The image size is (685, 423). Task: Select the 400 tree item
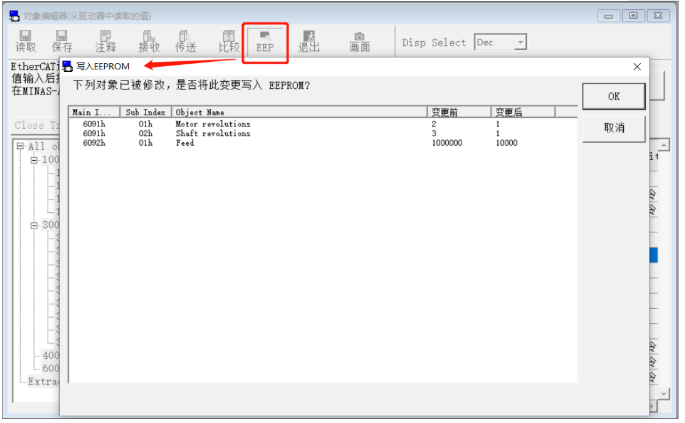pyautogui.click(x=50, y=355)
